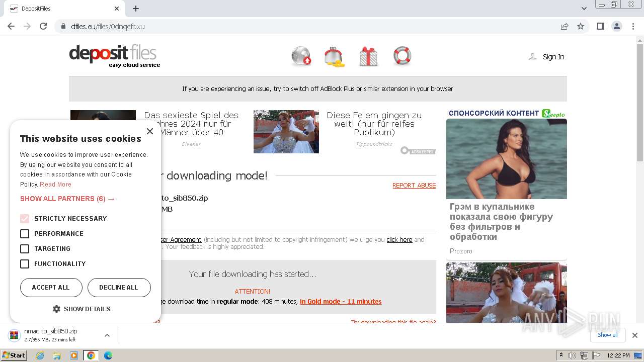Enable the Functionality cookies checkbox
The width and height of the screenshot is (644, 362).
[x=25, y=264]
